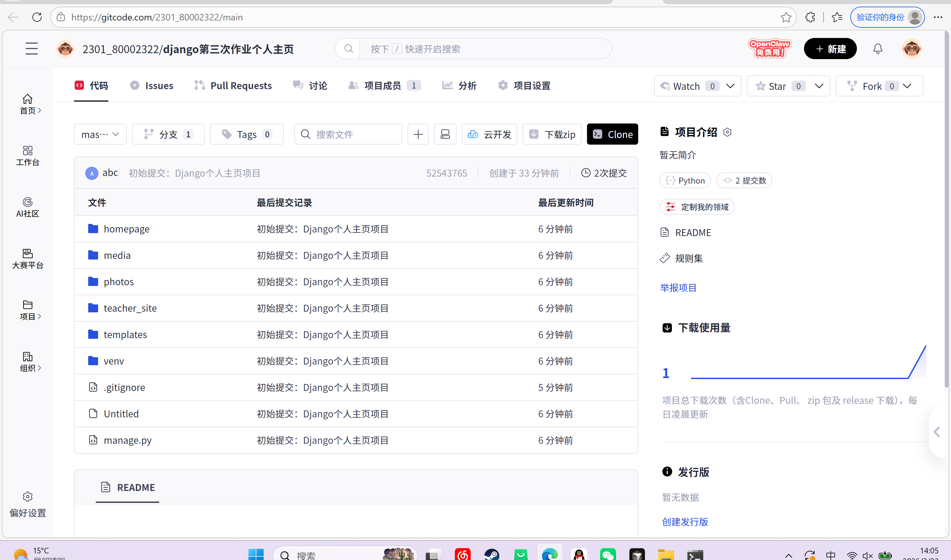Switch to the 讨论 tab

coord(310,86)
